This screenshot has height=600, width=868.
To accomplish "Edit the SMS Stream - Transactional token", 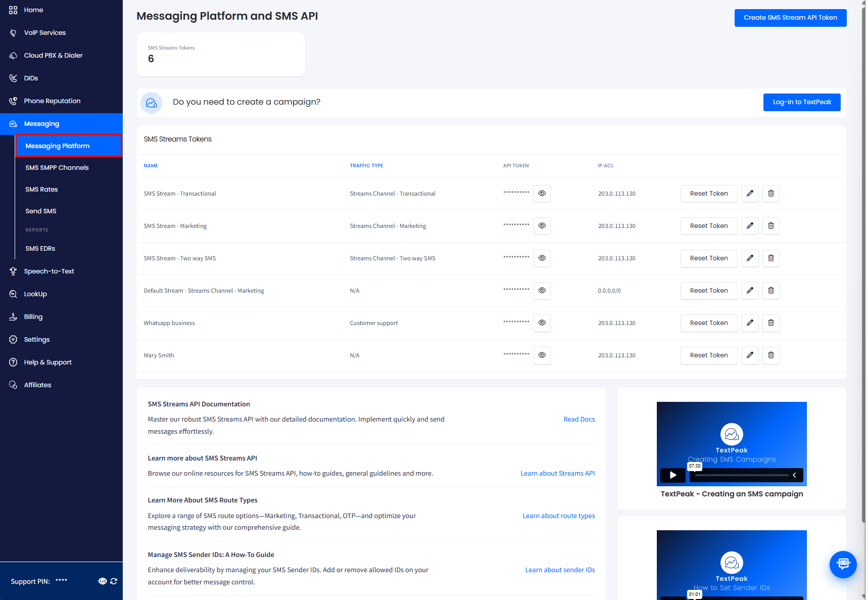I will (750, 194).
